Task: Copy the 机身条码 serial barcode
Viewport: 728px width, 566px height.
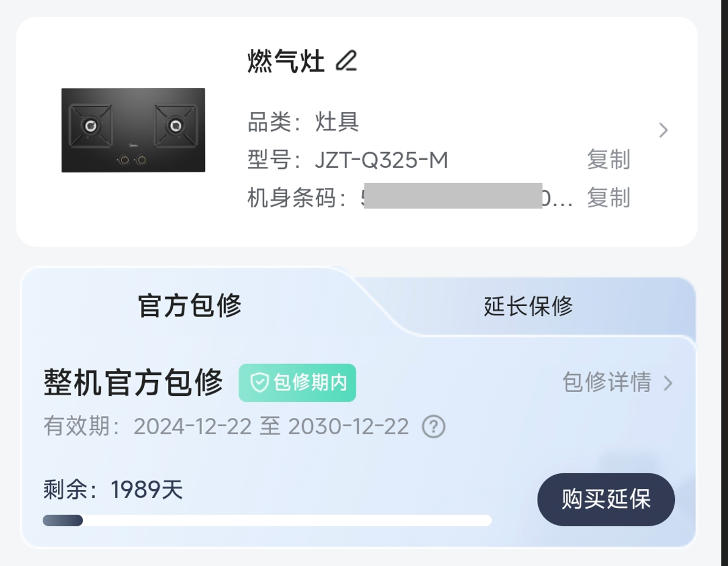Action: (608, 198)
